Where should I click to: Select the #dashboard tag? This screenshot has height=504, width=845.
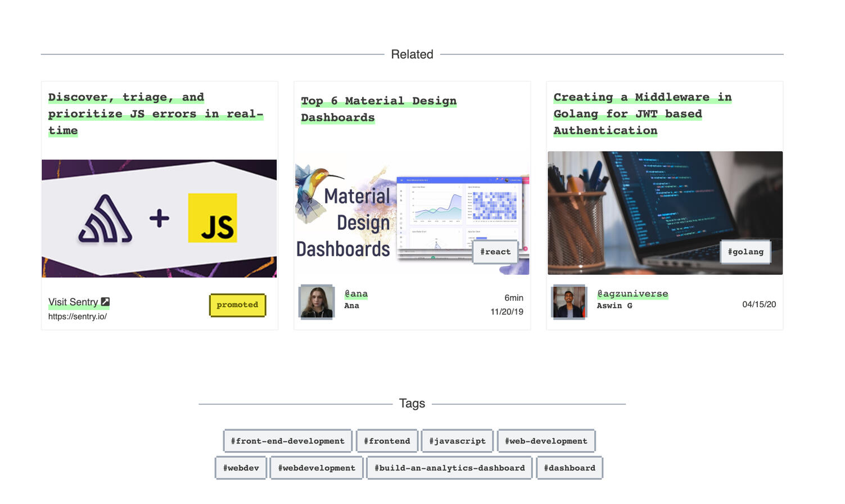tap(569, 467)
